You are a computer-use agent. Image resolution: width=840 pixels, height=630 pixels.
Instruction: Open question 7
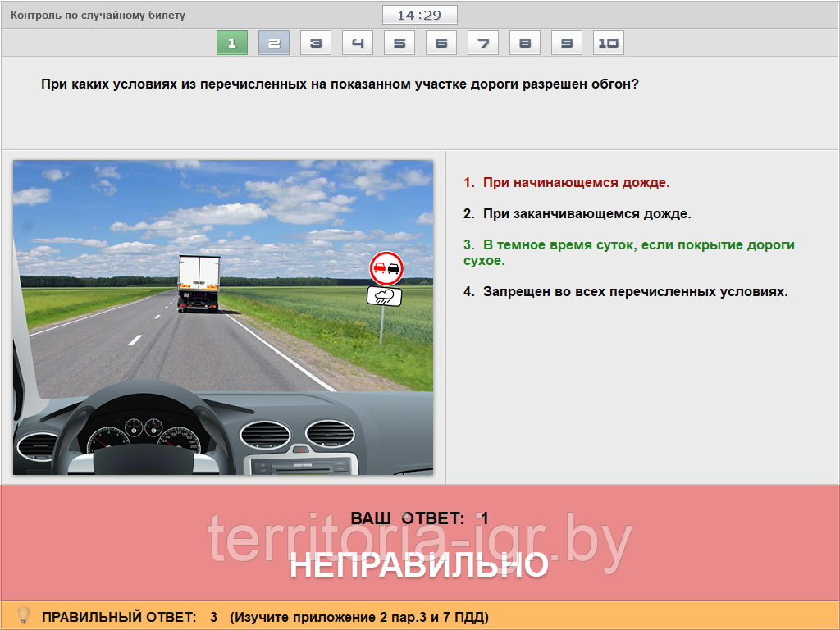(x=483, y=43)
